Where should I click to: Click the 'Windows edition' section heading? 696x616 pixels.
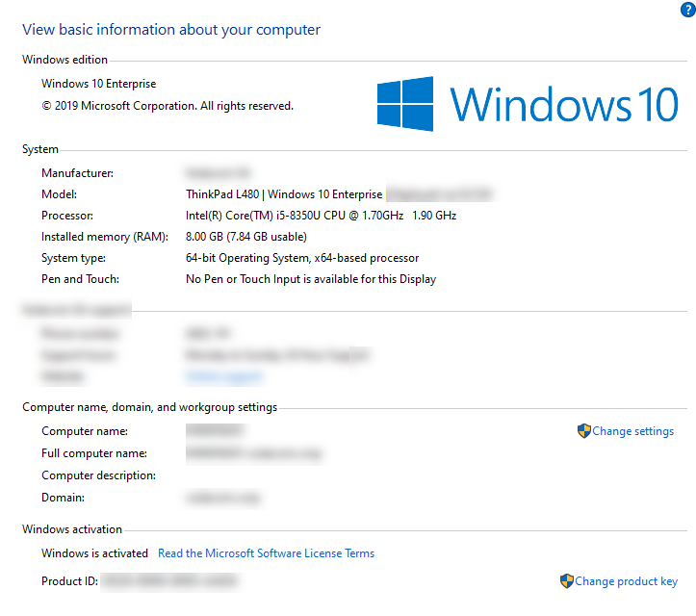[64, 60]
